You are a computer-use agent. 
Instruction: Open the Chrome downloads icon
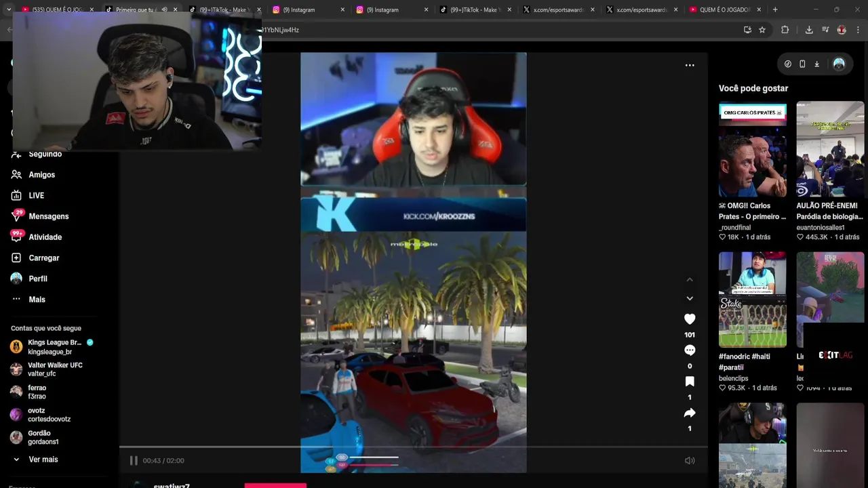tap(809, 30)
